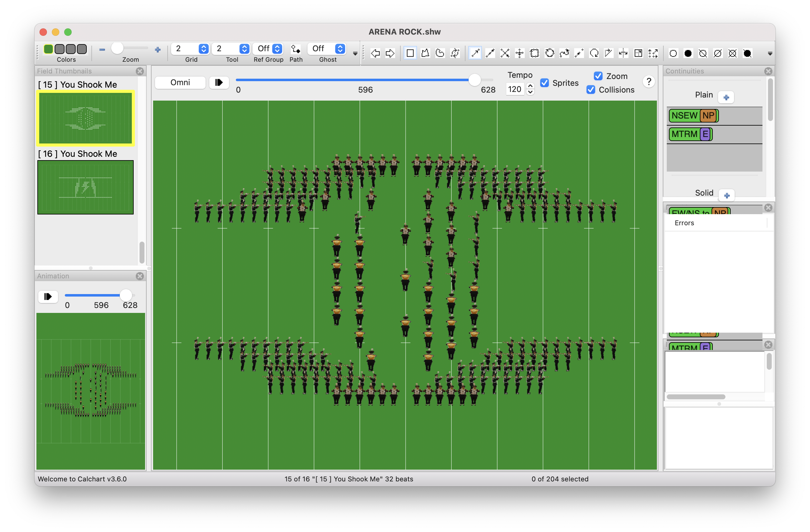Set plain open circle point symbol

point(673,53)
